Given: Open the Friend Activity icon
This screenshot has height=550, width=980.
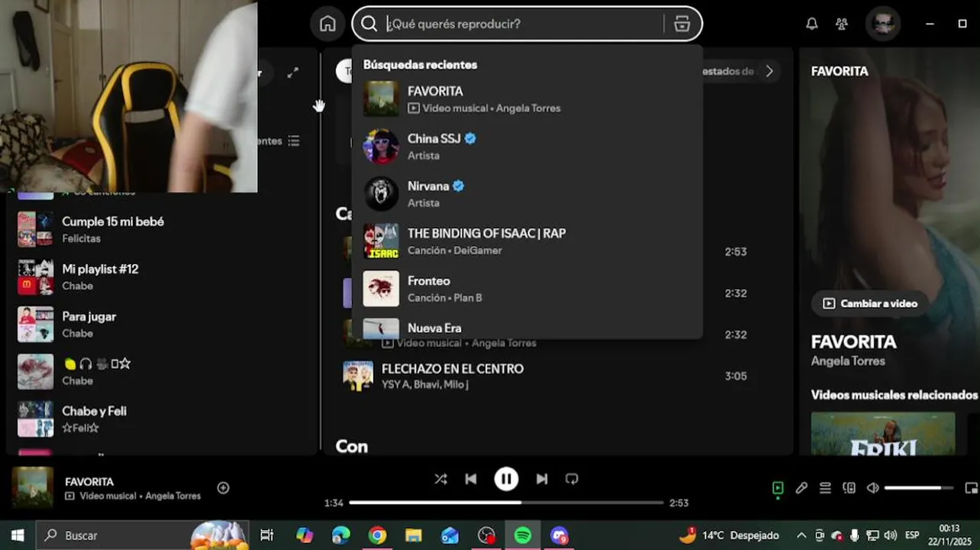Looking at the screenshot, I should (x=842, y=24).
